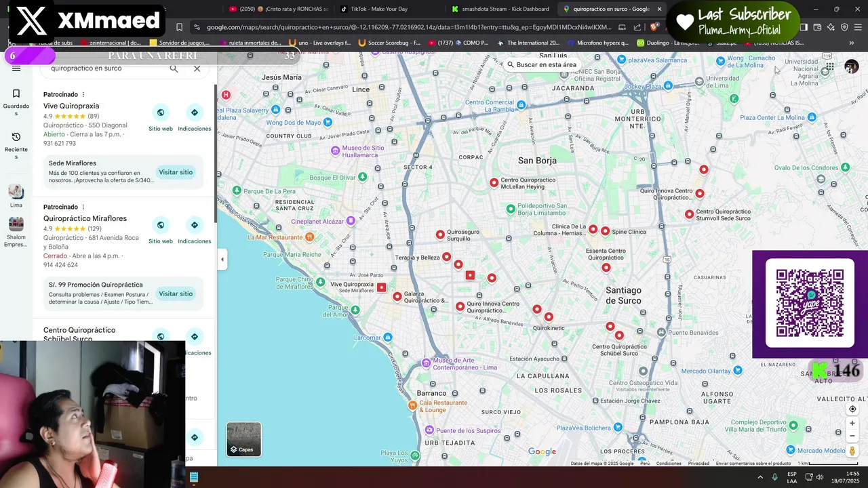
Task: Open the Google apps grid
Action: 829,67
